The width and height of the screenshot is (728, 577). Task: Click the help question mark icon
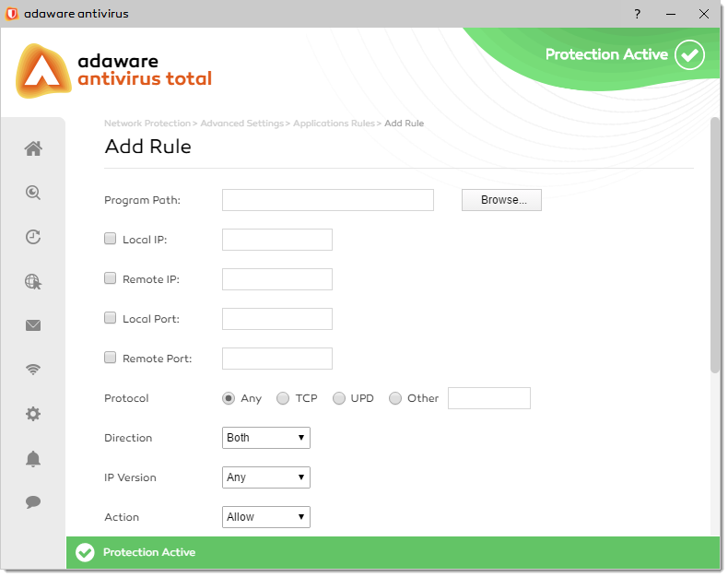coord(638,14)
